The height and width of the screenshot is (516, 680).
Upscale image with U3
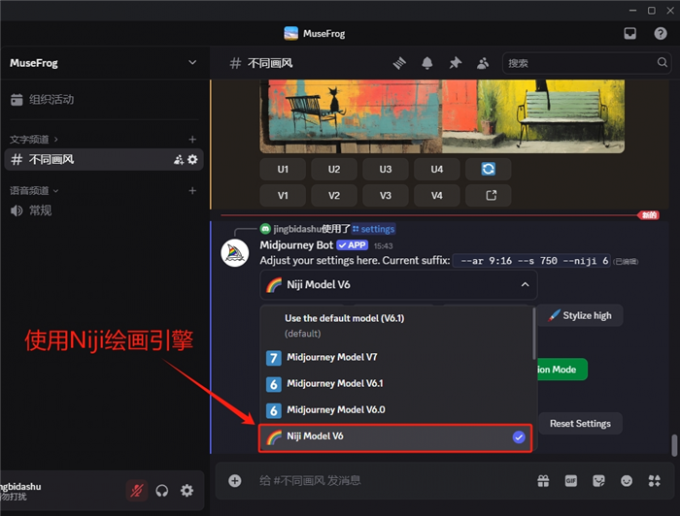tap(385, 169)
